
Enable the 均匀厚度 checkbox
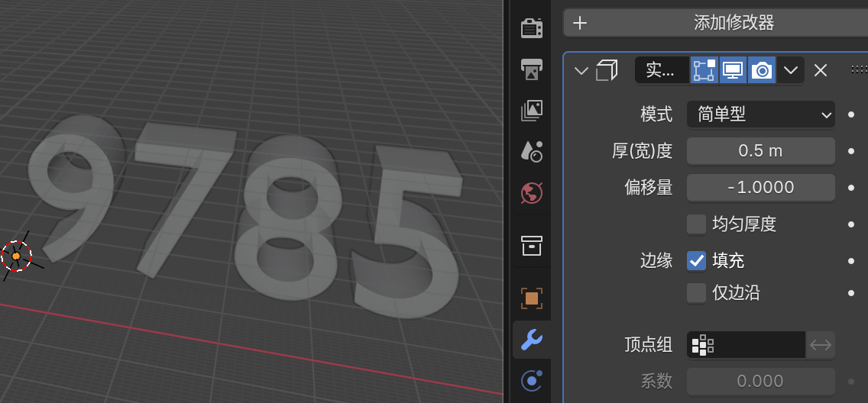[x=696, y=224]
